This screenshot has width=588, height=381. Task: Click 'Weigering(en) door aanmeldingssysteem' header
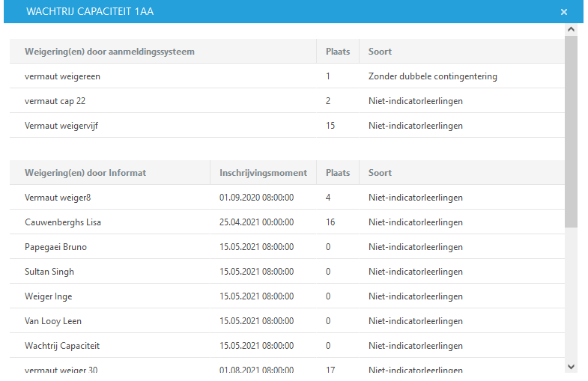[109, 52]
